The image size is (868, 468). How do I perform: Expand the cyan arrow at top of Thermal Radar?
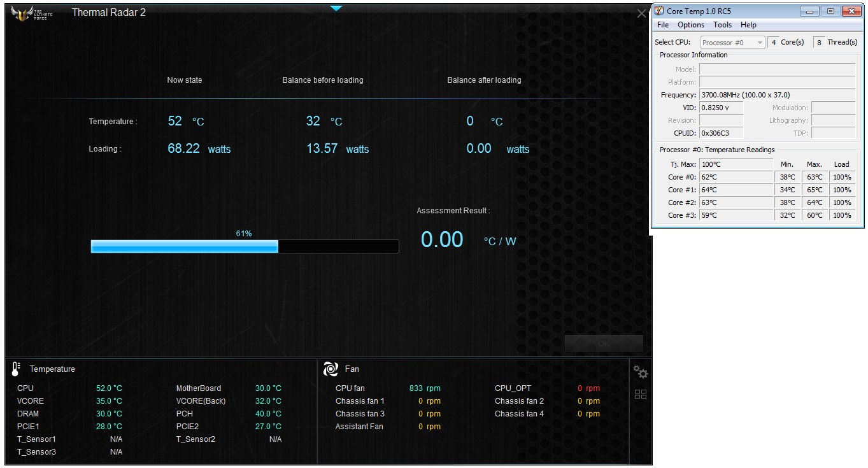coord(336,8)
